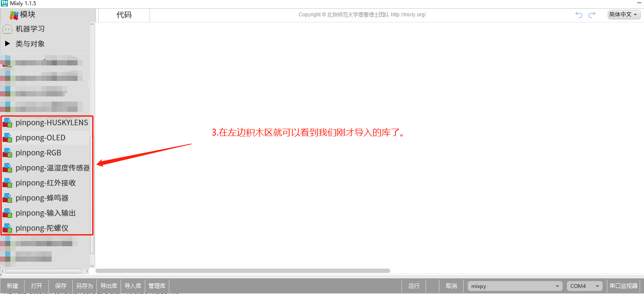Click the pinpong-HUSKYLENS library icon
This screenshot has width=644, height=294.
pos(7,123)
